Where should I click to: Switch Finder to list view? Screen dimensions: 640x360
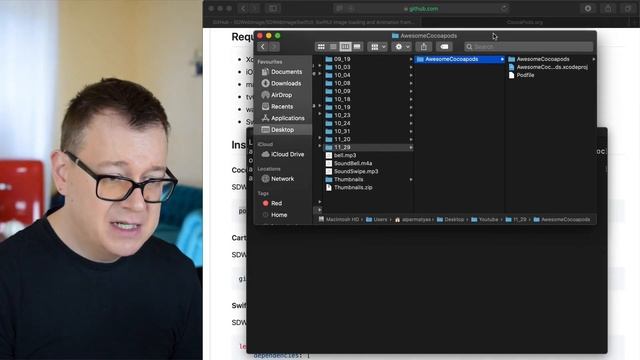point(333,47)
